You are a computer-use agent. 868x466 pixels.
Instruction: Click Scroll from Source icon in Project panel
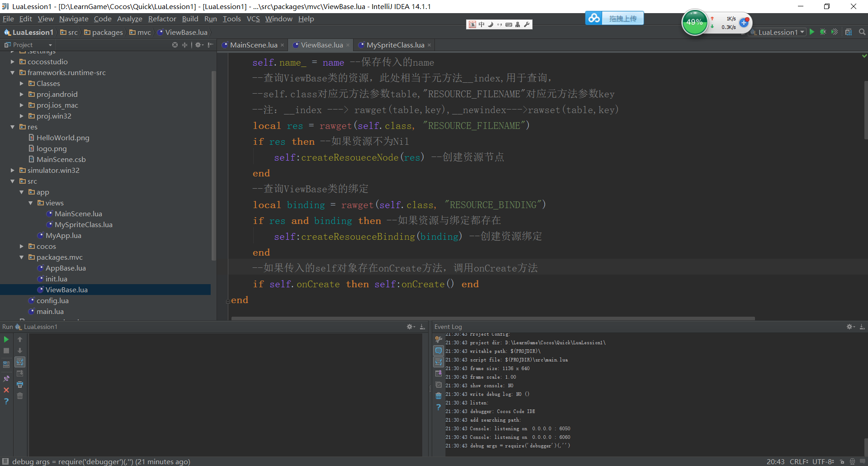pos(175,45)
